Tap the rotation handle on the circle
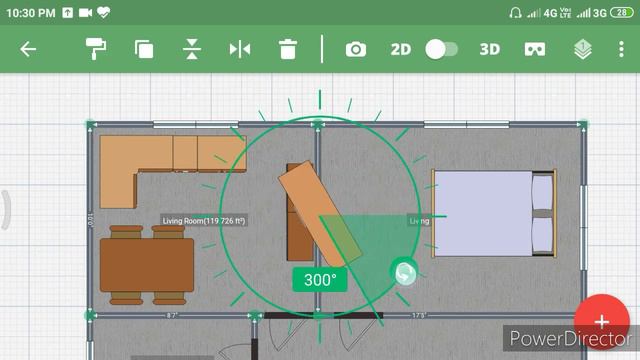 (x=404, y=273)
